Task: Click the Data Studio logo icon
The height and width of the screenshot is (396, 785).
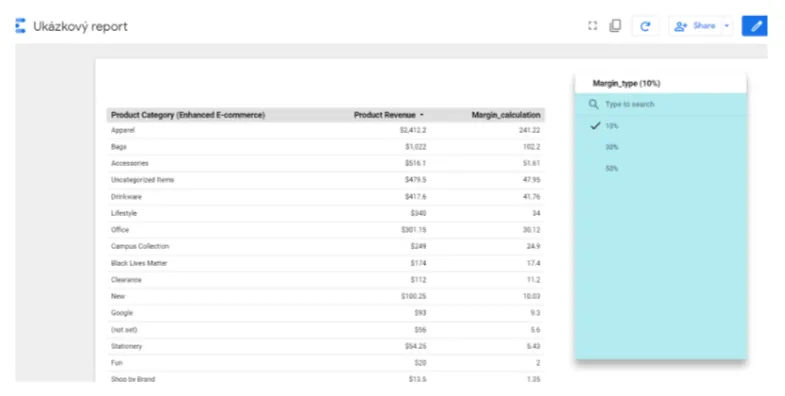Action: point(20,26)
